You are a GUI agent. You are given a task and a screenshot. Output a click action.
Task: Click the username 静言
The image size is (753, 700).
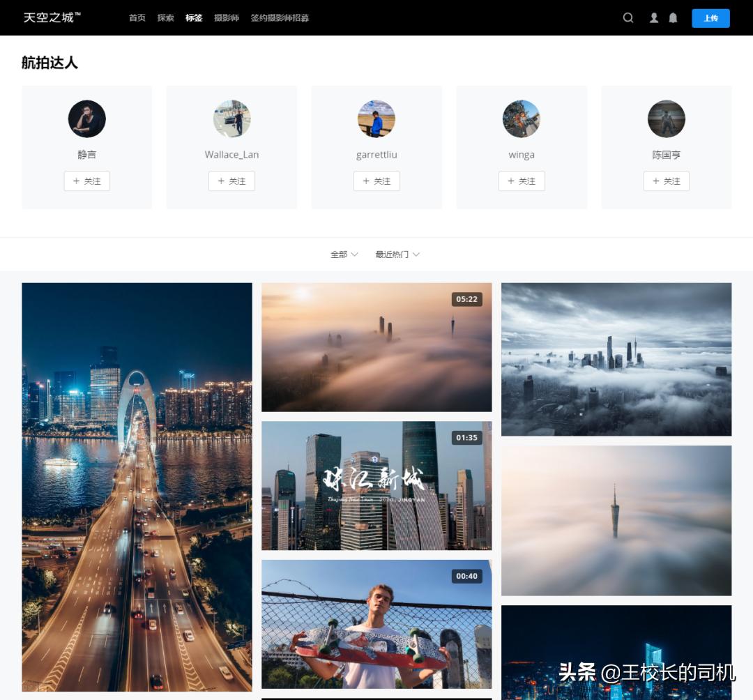coord(87,155)
